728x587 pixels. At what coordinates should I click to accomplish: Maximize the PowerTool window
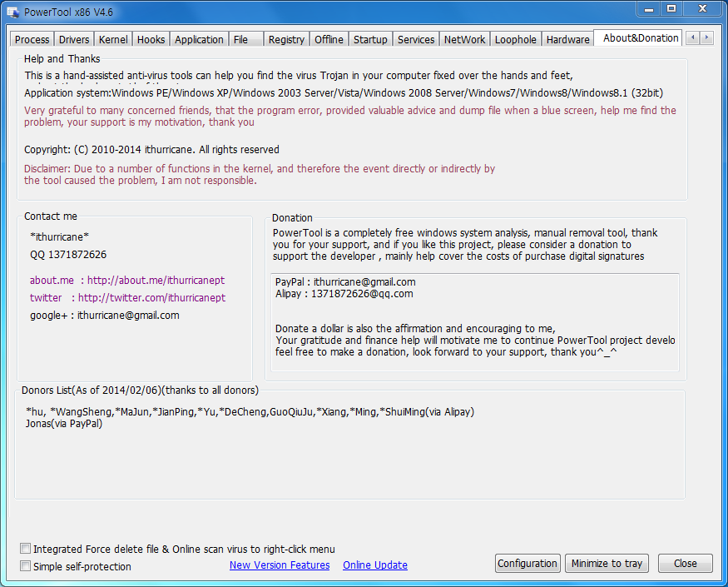point(671,9)
